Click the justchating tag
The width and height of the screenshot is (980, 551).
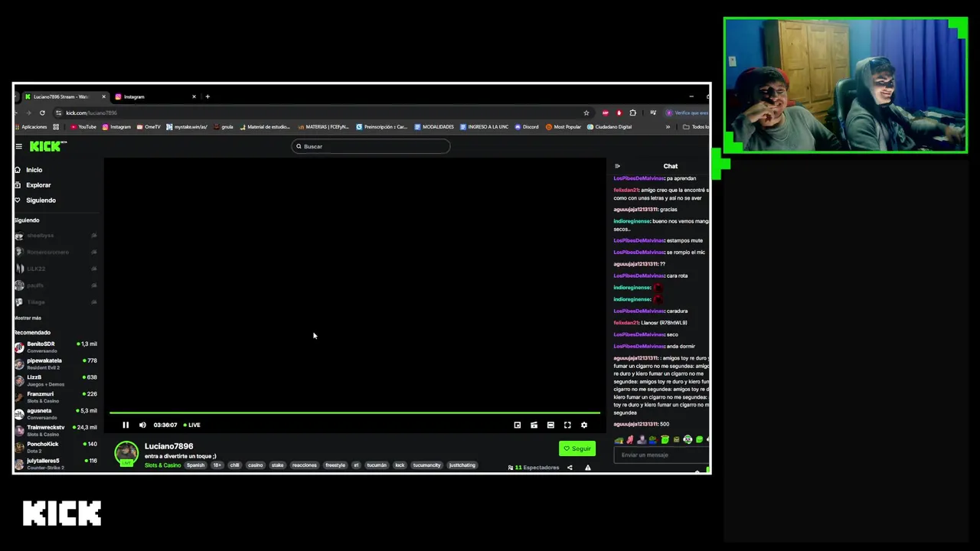click(x=462, y=465)
